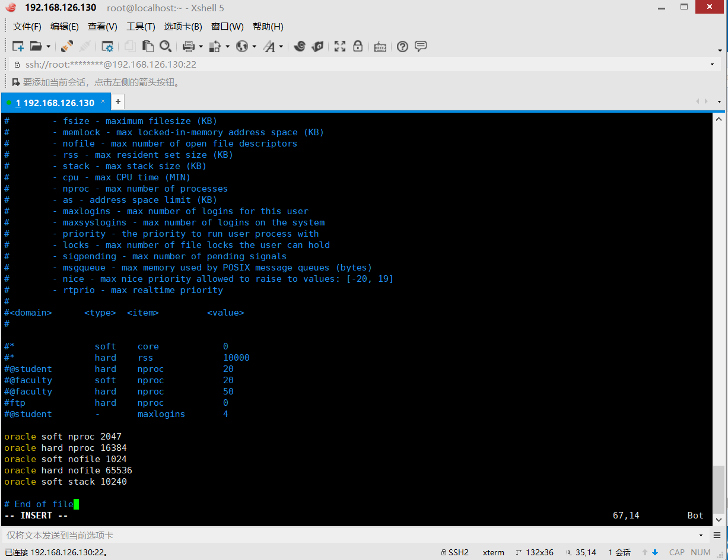The image size is (728, 560).
Task: Click the Find magnifier icon
Action: (x=166, y=46)
